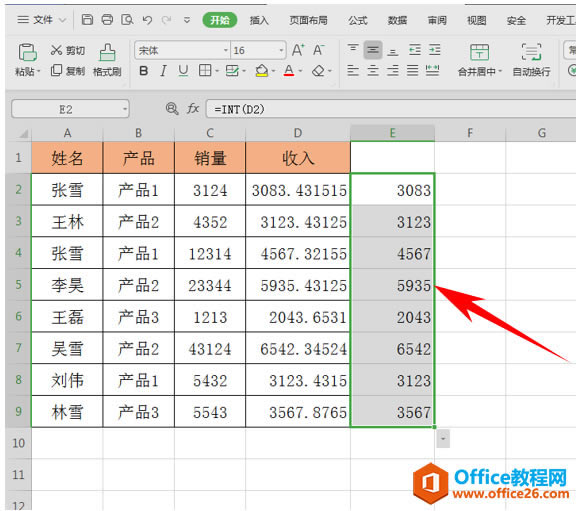Switch to the 插入 tab
Screen dimensions: 576x511
tap(259, 20)
